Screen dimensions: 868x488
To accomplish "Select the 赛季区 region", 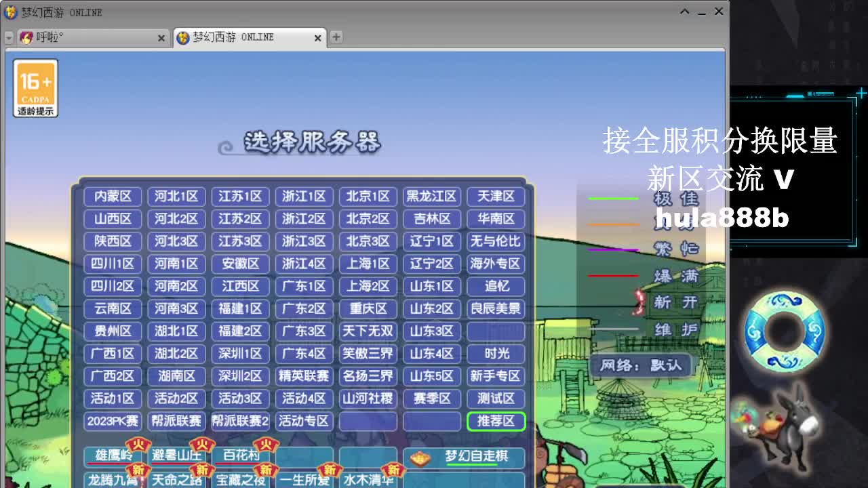I will 431,398.
